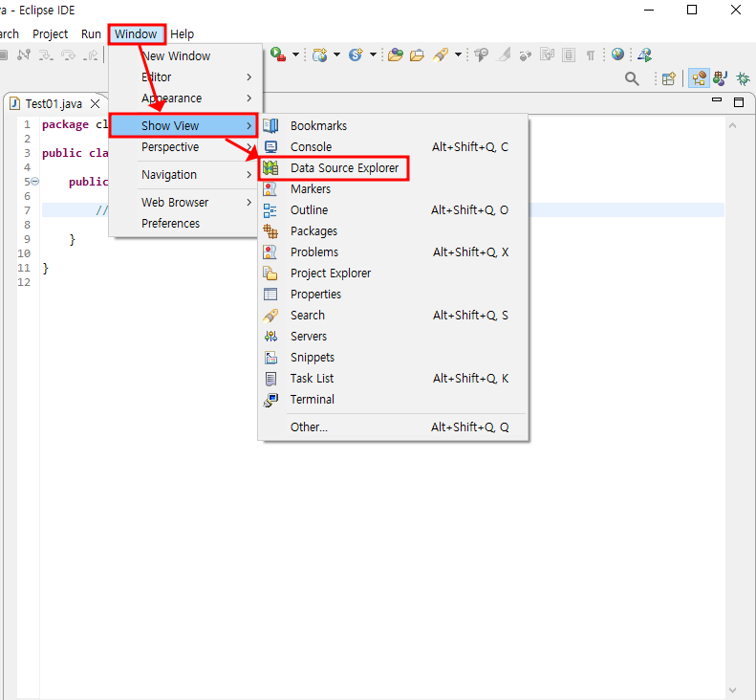
Task: Click the editor scrollbar up arrow
Action: [x=732, y=126]
